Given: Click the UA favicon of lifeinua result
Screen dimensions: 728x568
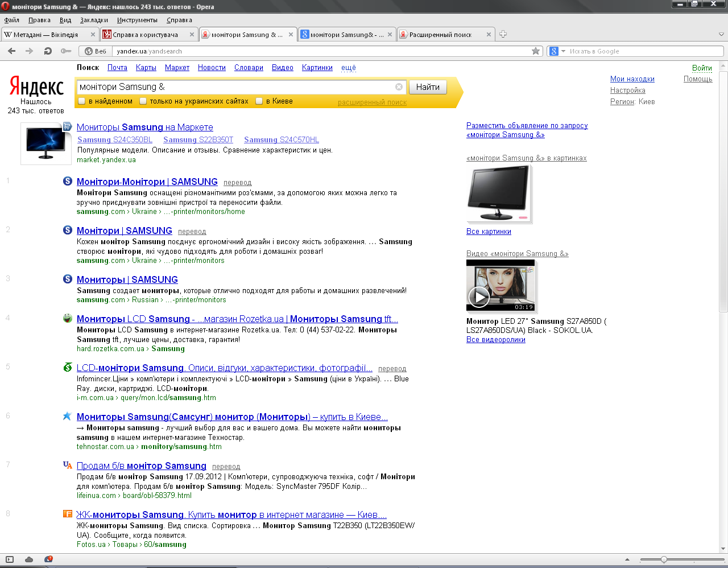Looking at the screenshot, I should pyautogui.click(x=67, y=465).
